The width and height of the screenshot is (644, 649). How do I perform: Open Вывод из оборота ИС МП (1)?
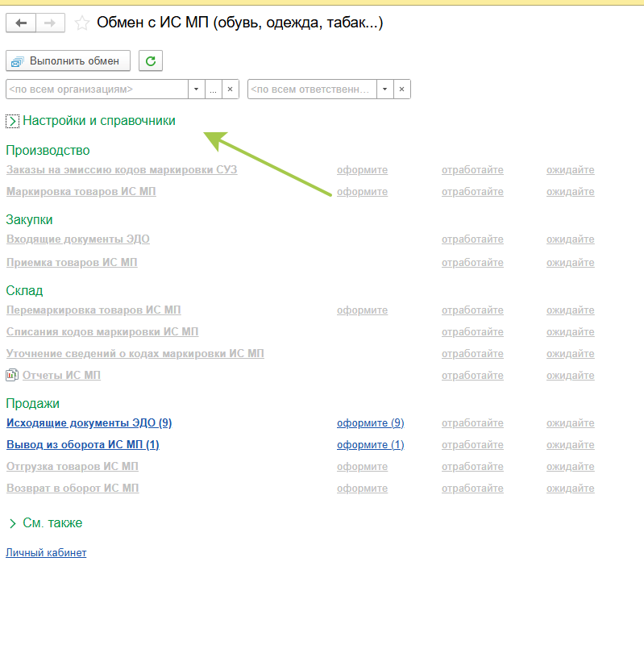(82, 444)
